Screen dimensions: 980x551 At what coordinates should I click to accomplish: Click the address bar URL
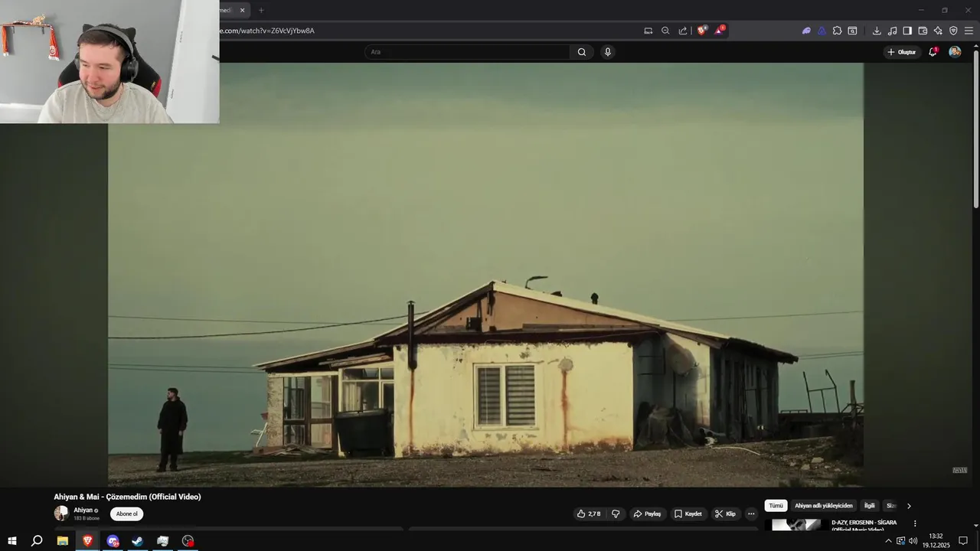pos(267,31)
